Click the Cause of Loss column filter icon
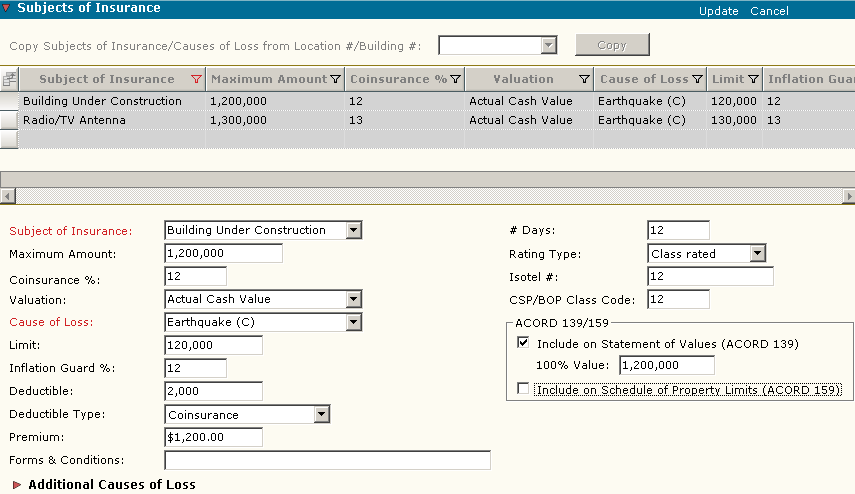Viewport: 855px width, 494px height. pos(696,79)
